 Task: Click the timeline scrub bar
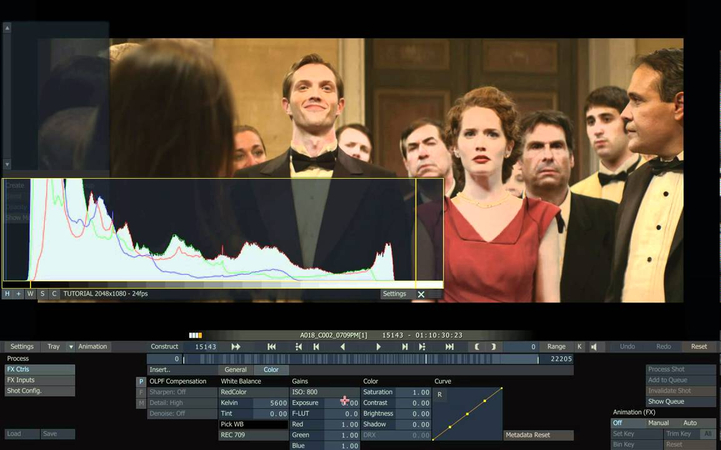pos(360,359)
